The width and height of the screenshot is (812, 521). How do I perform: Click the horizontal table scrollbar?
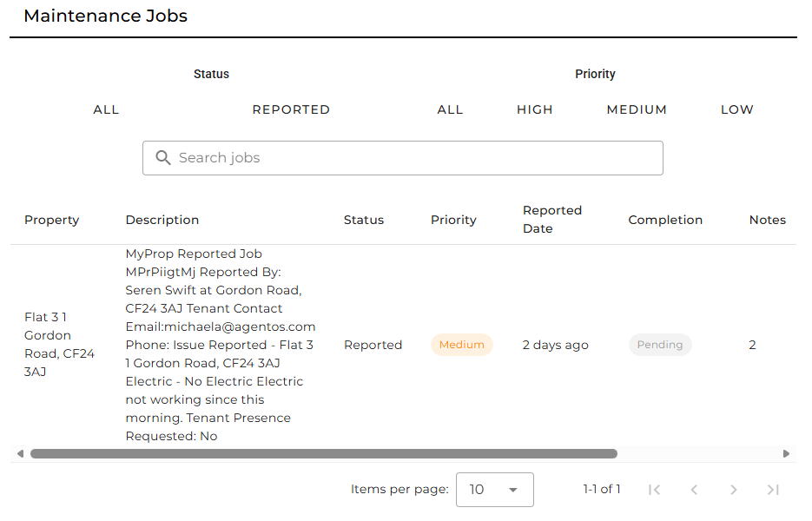(323, 453)
